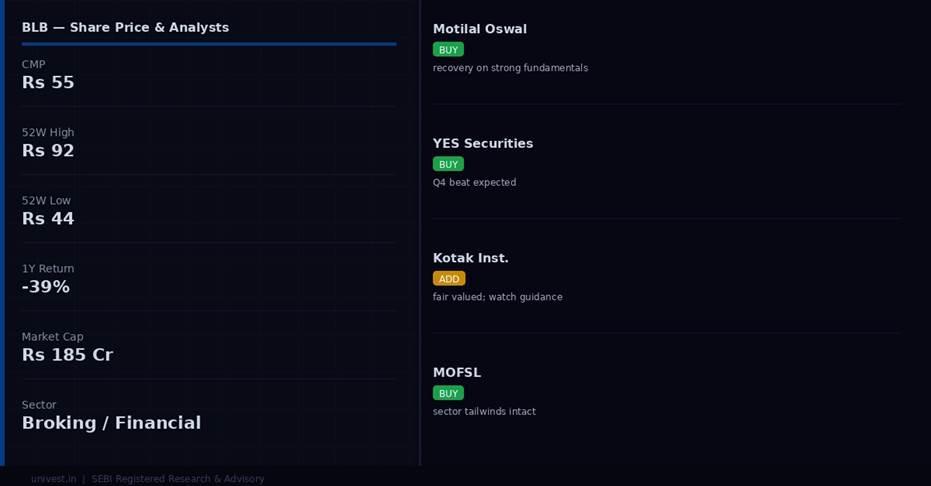Click the MOFSL analyst name
The image size is (931, 486).
click(x=457, y=373)
